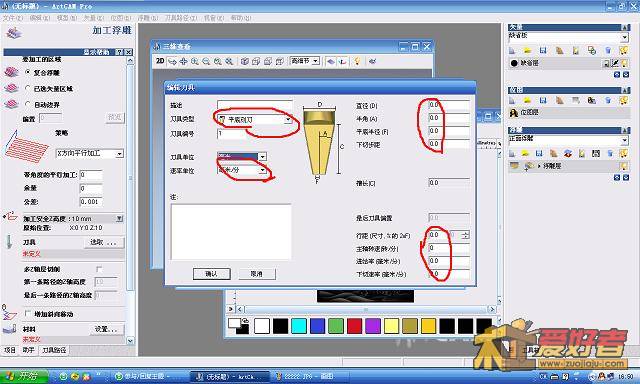Pick the cyan color swatch
The height and width of the screenshot is (384, 640).
(x=299, y=326)
